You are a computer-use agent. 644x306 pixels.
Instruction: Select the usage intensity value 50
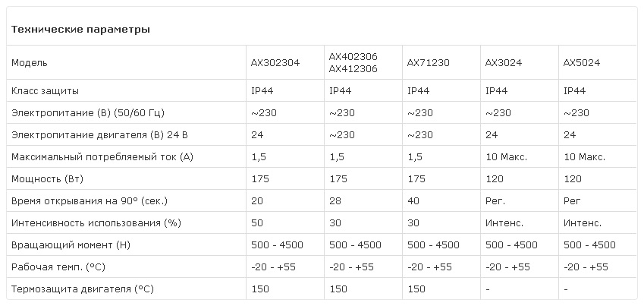(x=257, y=223)
